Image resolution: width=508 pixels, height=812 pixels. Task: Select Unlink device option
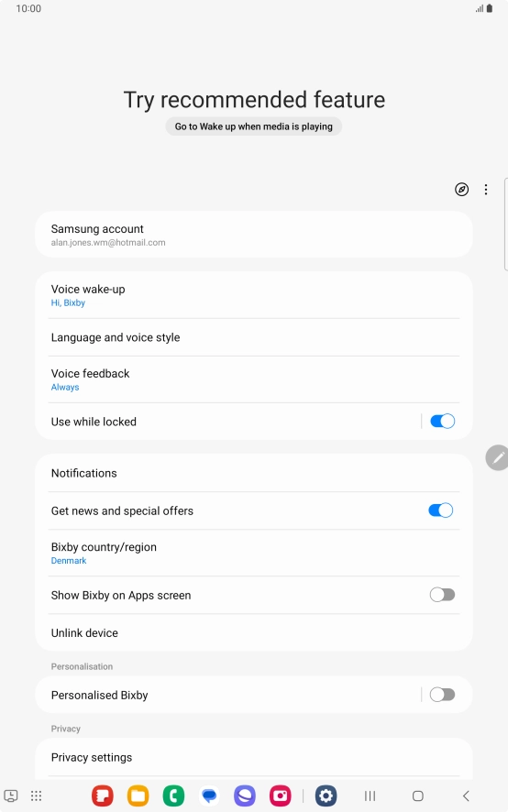254,632
